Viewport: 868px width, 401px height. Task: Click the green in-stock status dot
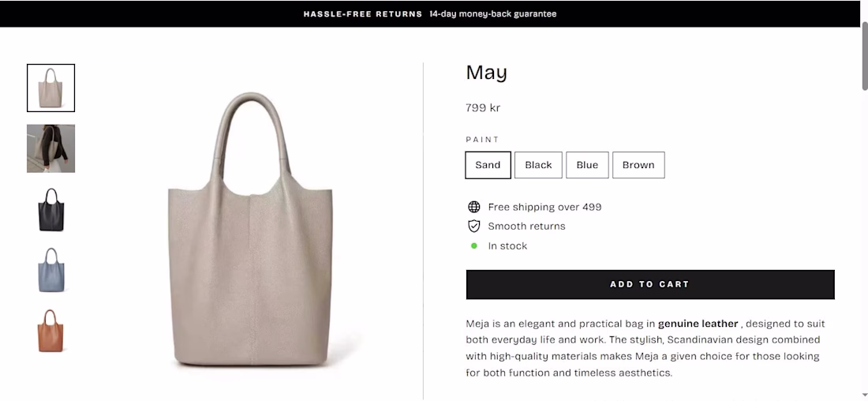pyautogui.click(x=474, y=246)
